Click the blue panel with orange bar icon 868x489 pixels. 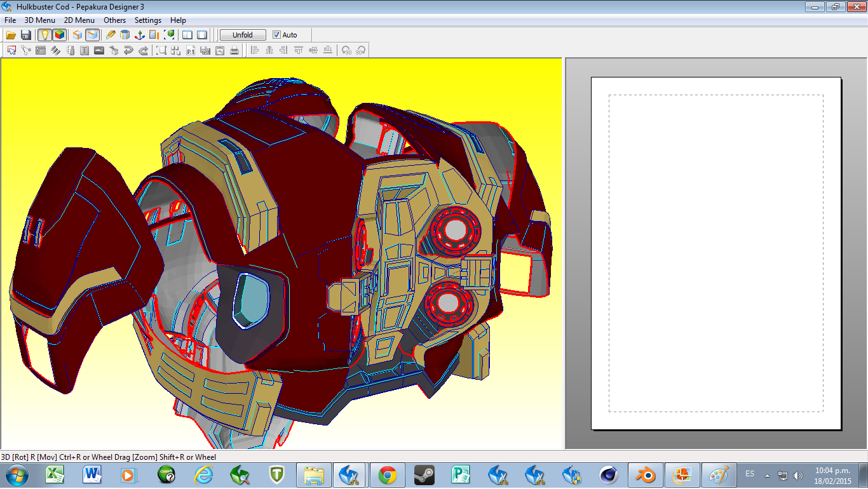pyautogui.click(x=154, y=35)
